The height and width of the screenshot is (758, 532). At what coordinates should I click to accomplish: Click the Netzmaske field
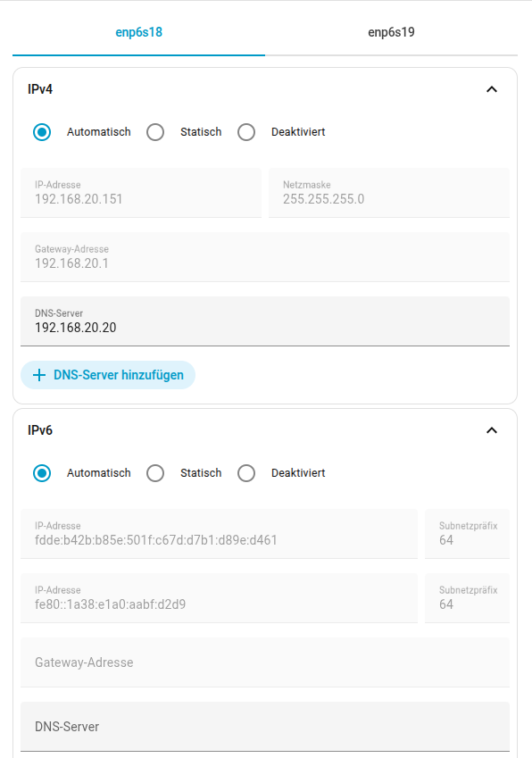(x=389, y=192)
